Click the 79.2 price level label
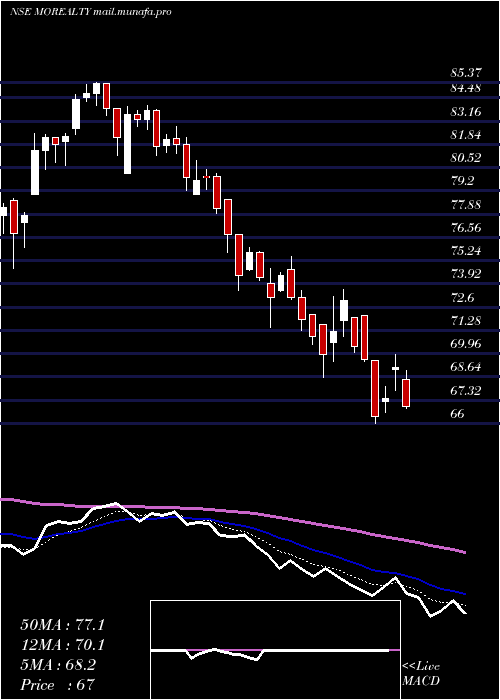The width and height of the screenshot is (500, 700). point(462,181)
